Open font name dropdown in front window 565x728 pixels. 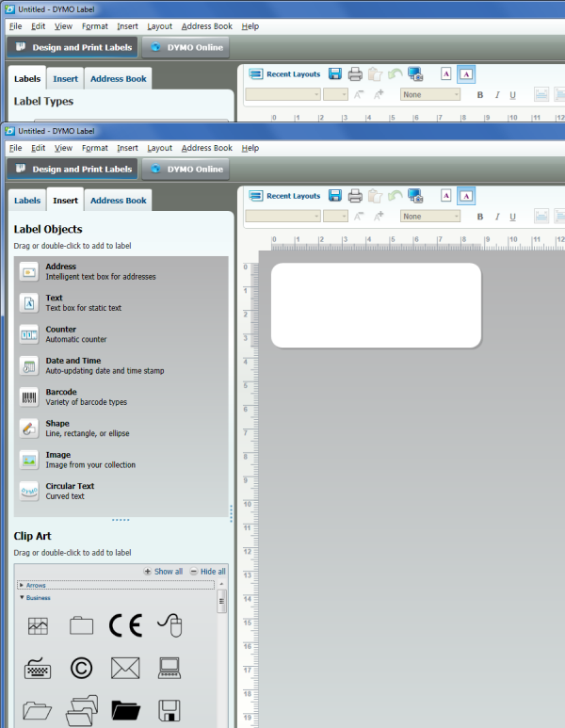point(282,217)
